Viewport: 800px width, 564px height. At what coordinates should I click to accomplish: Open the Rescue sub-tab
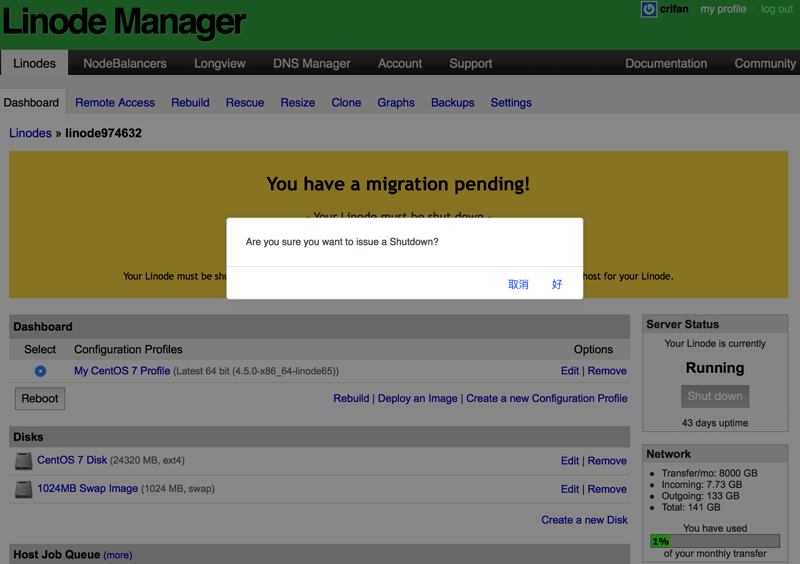pos(245,103)
